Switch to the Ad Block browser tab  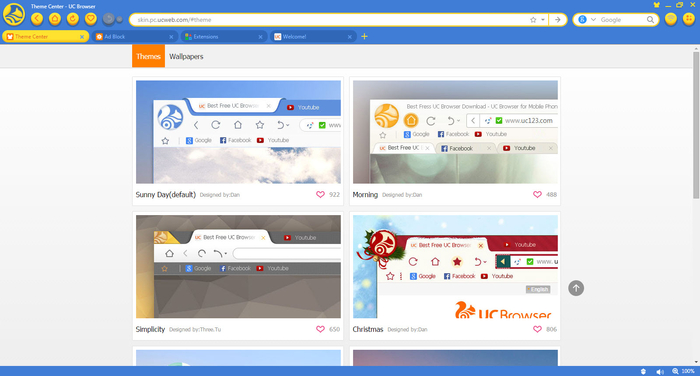[x=134, y=37]
